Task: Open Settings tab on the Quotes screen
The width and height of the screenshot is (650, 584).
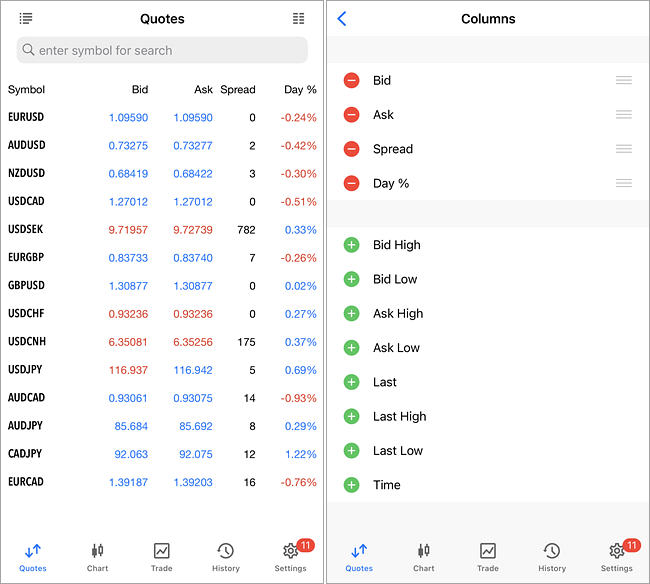Action: click(290, 557)
